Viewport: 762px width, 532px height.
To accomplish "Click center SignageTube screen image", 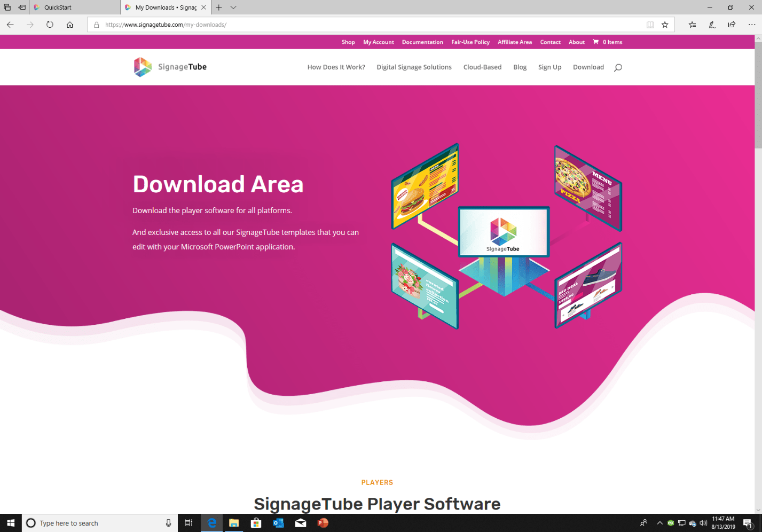I will 504,232.
